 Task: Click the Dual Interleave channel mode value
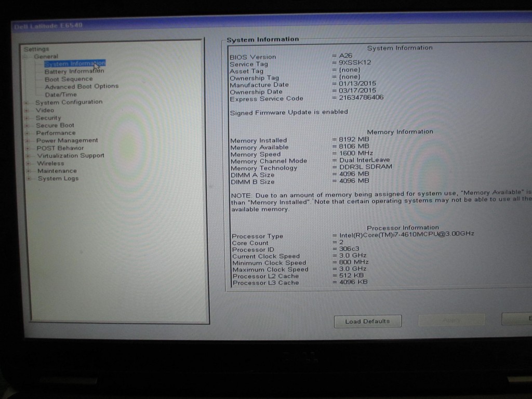point(365,160)
